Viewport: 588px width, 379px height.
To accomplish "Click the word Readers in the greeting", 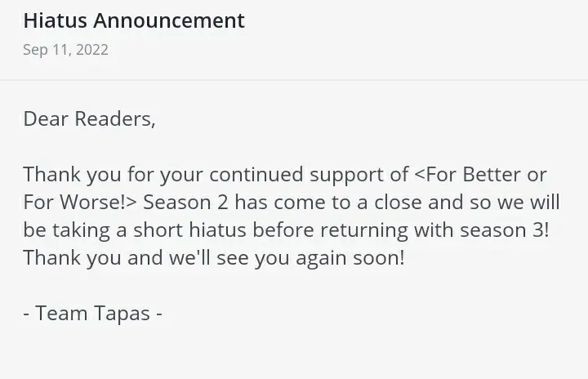I will click(115, 119).
